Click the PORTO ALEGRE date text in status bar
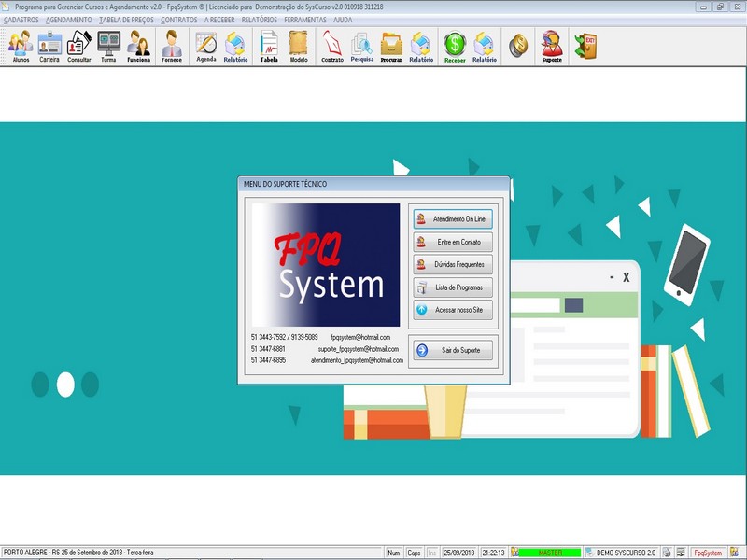Screen dimensions: 747x560 coord(78,553)
